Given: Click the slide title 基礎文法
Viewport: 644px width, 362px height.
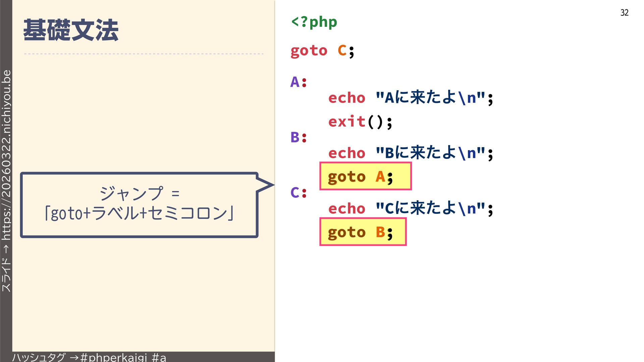Looking at the screenshot, I should tap(71, 30).
